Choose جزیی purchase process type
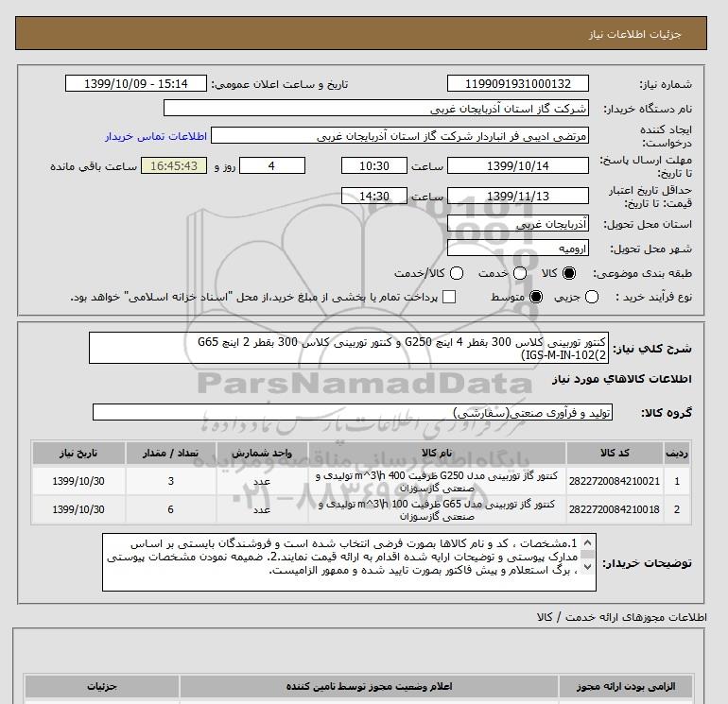Image resolution: width=728 pixels, height=704 pixels. point(592,297)
